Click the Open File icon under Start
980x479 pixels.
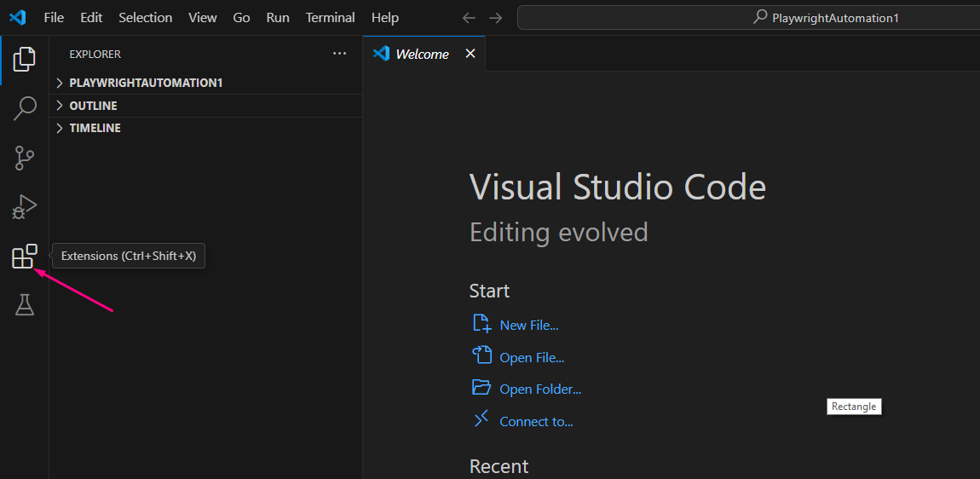[x=481, y=355]
